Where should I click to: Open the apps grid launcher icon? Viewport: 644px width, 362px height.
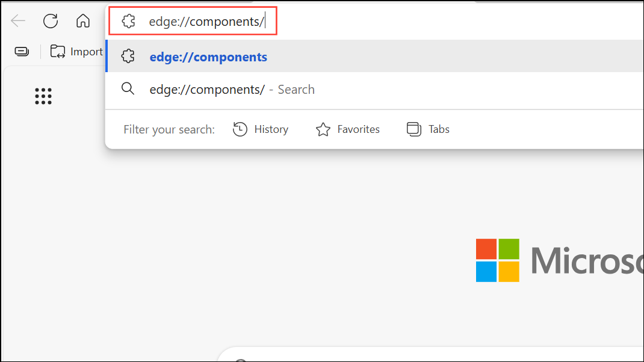(x=43, y=96)
